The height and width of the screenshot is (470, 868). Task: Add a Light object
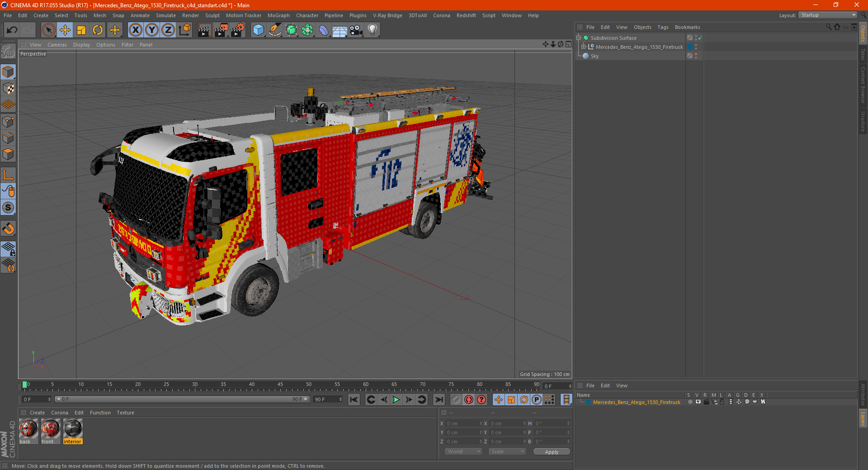(x=373, y=30)
